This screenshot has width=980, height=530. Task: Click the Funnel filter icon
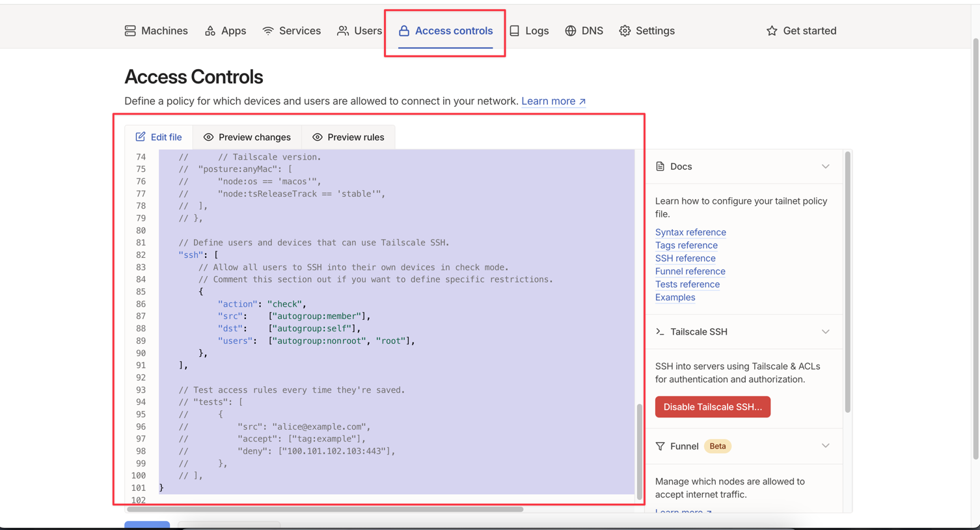(660, 446)
